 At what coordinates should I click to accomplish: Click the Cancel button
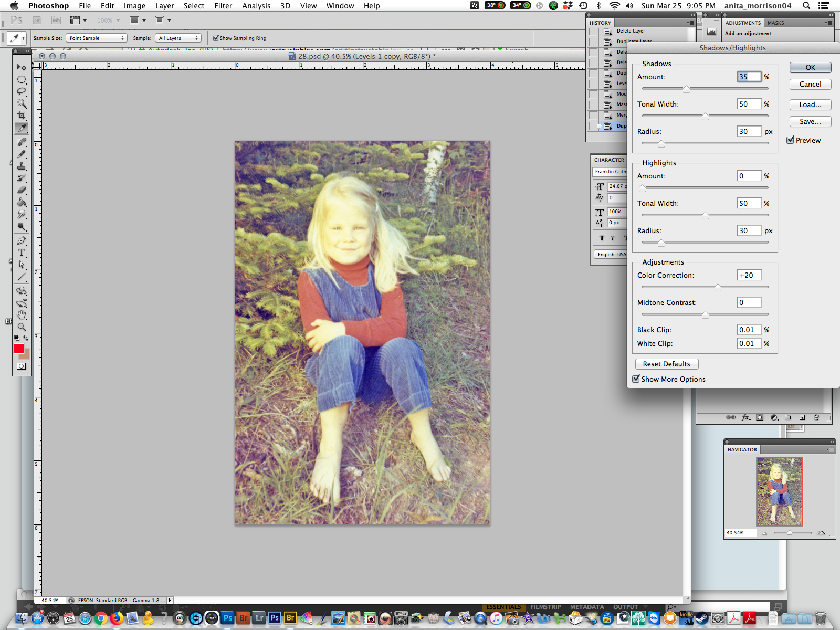click(811, 84)
